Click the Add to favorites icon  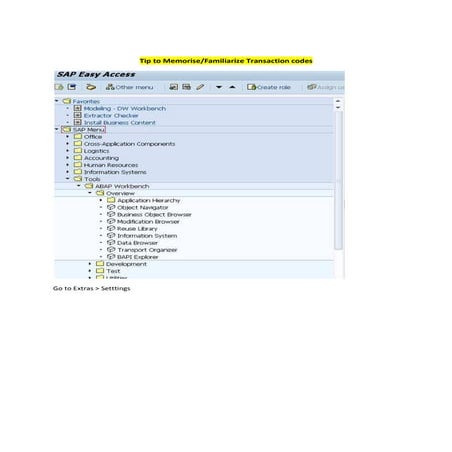click(173, 87)
